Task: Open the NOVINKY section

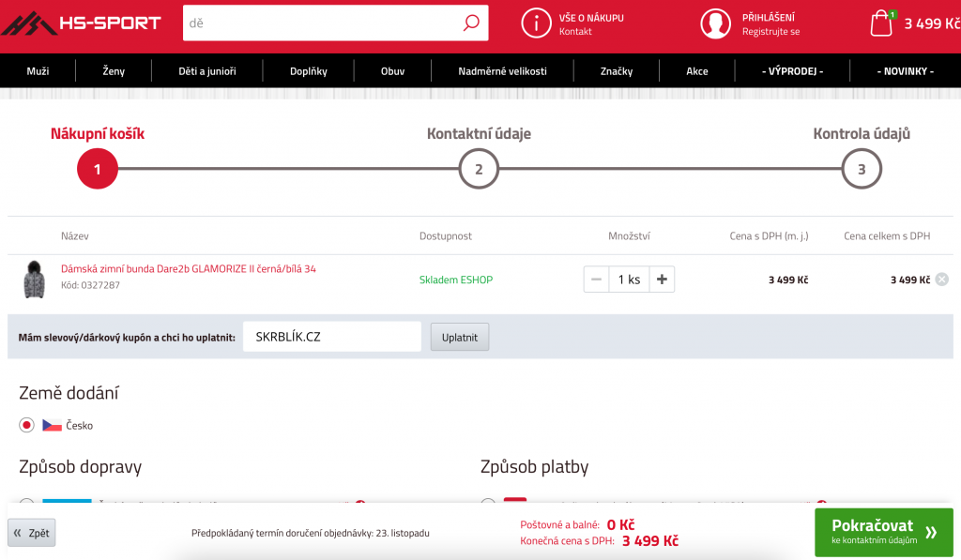Action: tap(906, 71)
